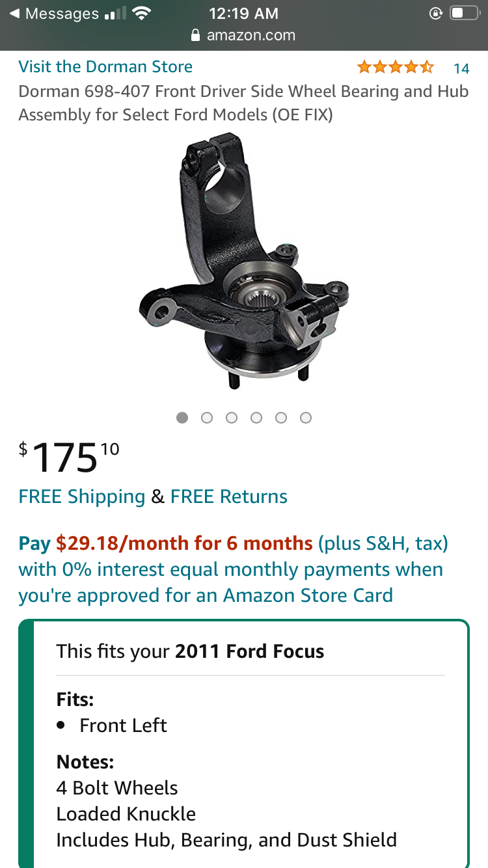Visit the Dorman Store link

pos(105,67)
